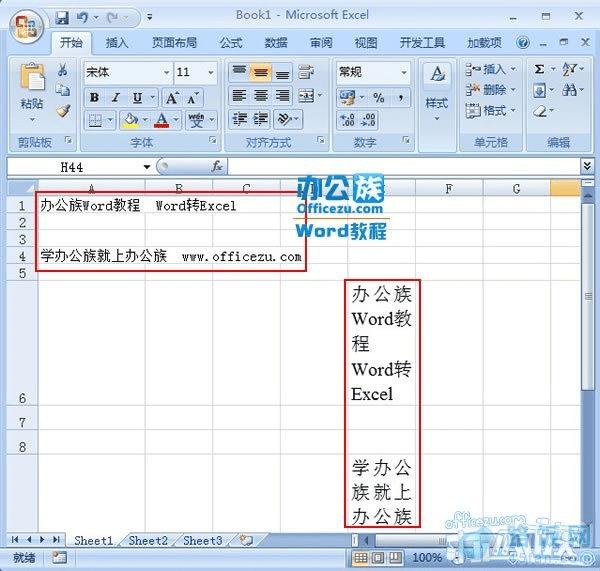Switch to Page Layout view in status bar
This screenshot has height=571, width=600.
tap(378, 558)
